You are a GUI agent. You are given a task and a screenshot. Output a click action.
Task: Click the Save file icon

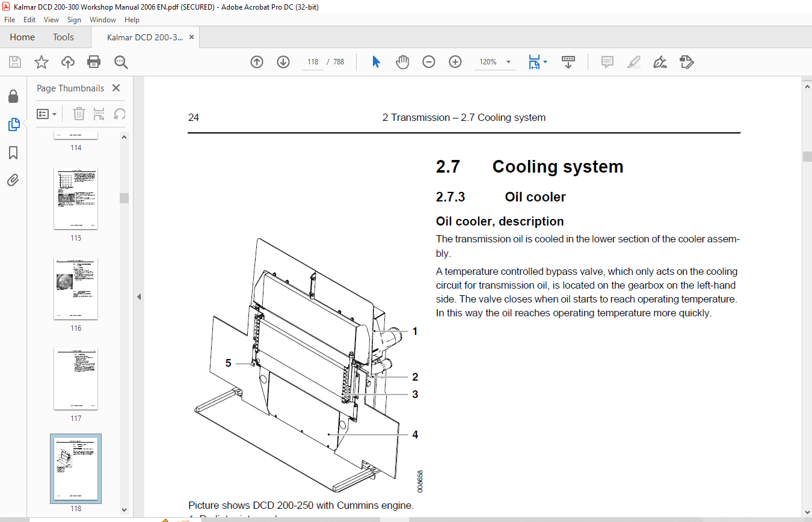[15, 62]
